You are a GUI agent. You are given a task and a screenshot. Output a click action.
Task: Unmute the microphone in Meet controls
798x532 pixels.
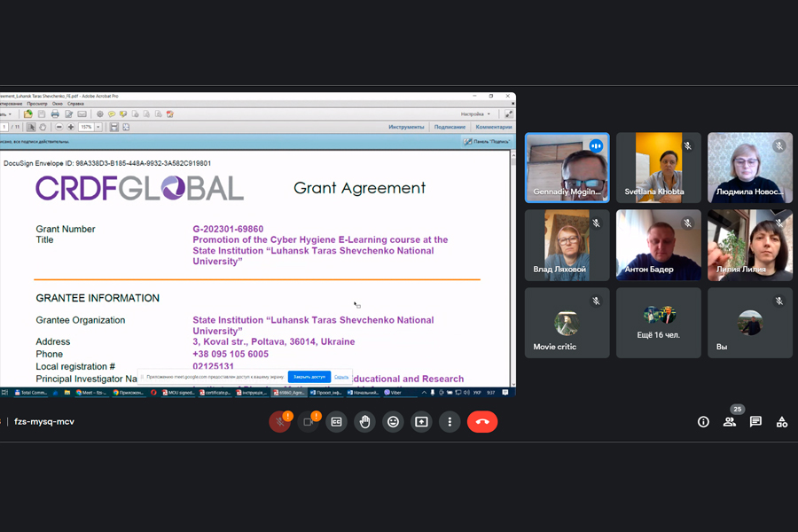(x=279, y=421)
